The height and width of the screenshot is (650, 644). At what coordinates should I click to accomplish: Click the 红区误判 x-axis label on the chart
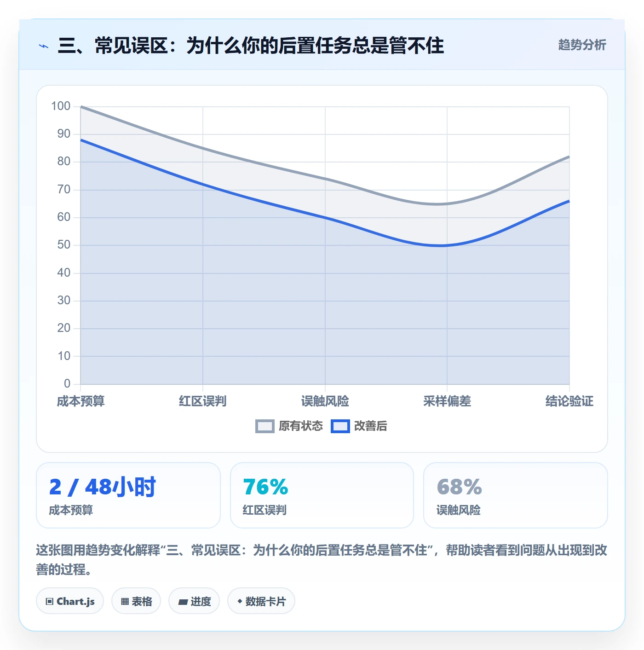203,401
